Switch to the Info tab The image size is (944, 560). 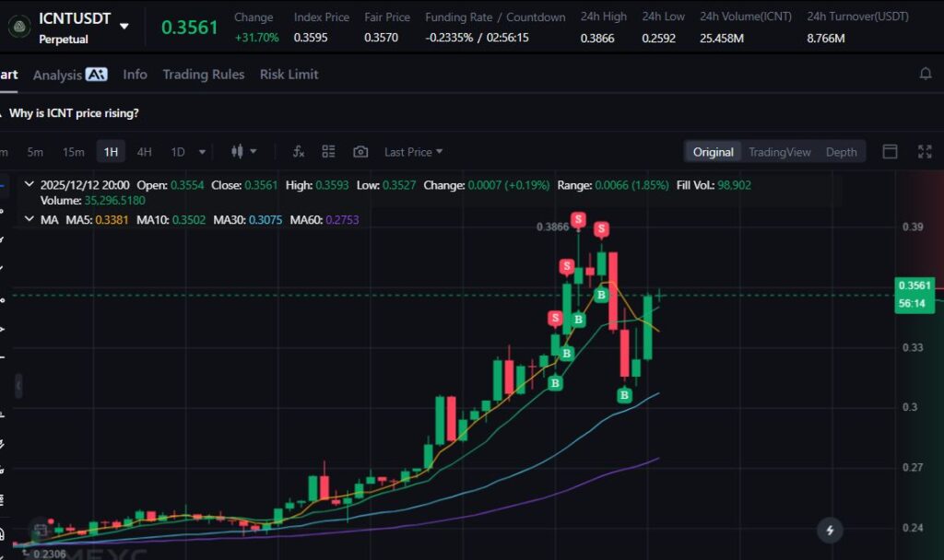(x=135, y=75)
